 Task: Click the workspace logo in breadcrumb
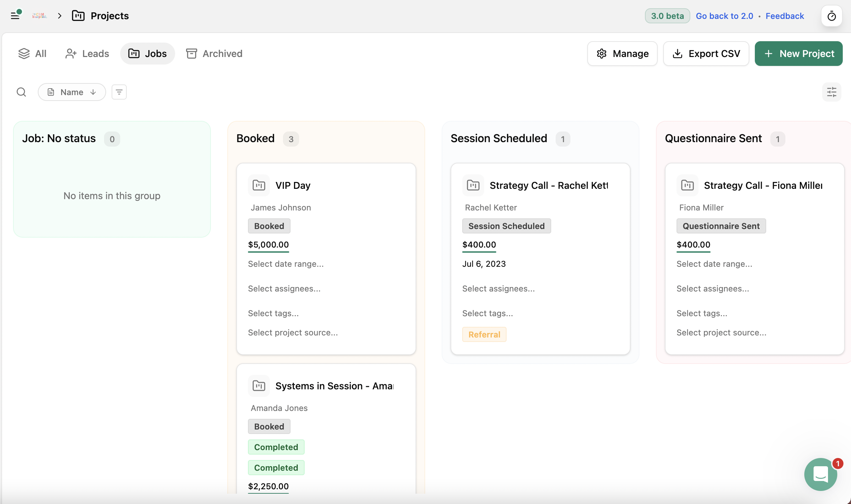[39, 16]
